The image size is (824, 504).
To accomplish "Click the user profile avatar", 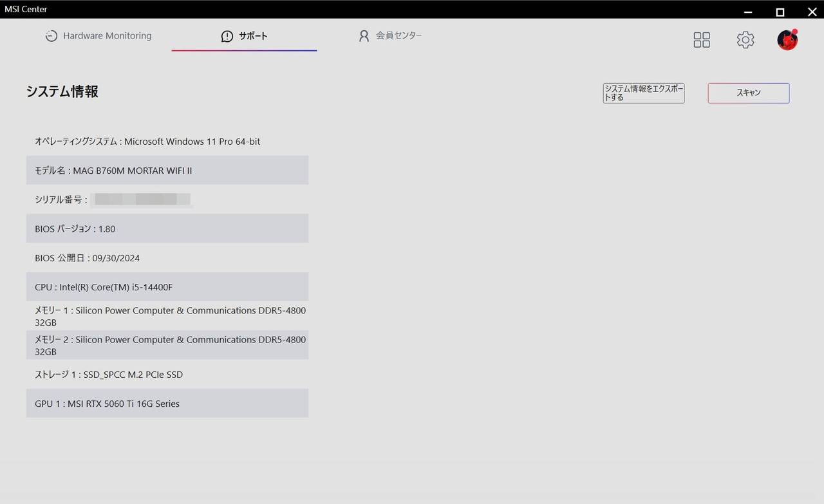I will 787,40.
